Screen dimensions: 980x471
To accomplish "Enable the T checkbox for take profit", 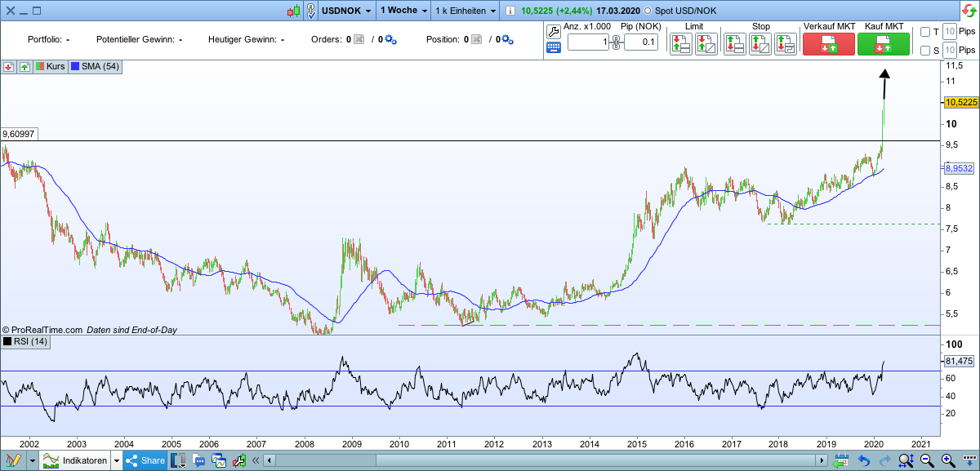I will coord(927,31).
